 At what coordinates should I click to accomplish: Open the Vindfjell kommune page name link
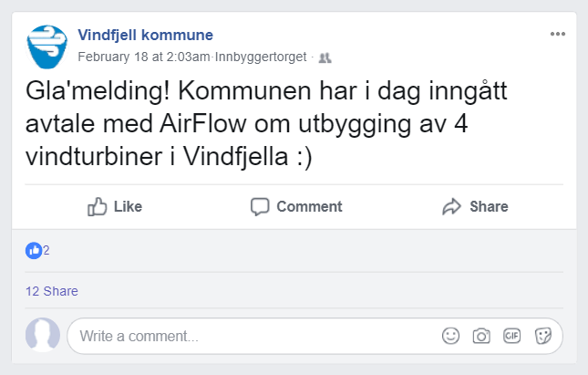(146, 36)
